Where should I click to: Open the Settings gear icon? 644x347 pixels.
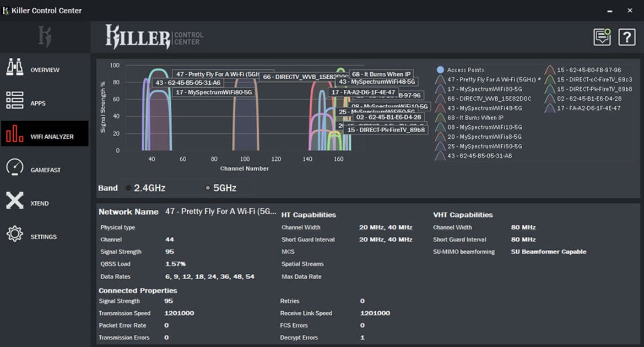coord(15,234)
